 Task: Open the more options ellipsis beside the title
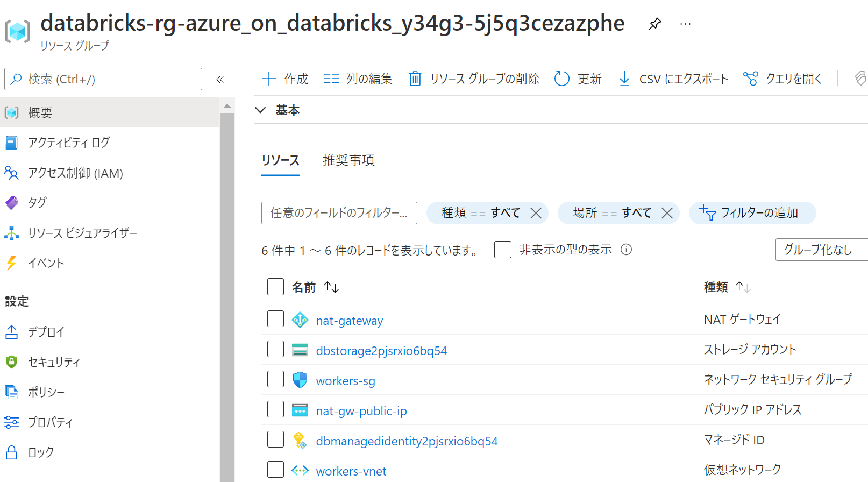pos(685,24)
